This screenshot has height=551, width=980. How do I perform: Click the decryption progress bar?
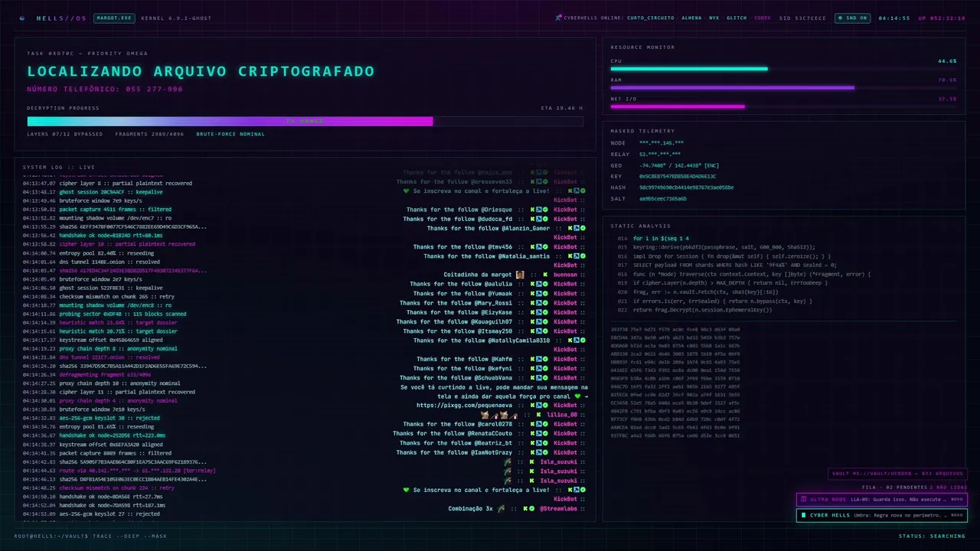coord(305,121)
